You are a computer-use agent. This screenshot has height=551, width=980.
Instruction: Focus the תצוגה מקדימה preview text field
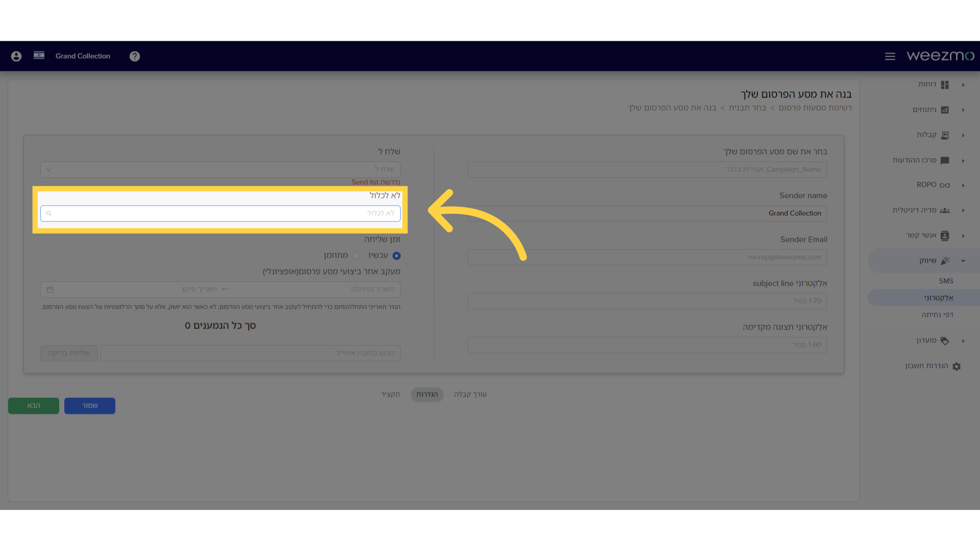[647, 345]
